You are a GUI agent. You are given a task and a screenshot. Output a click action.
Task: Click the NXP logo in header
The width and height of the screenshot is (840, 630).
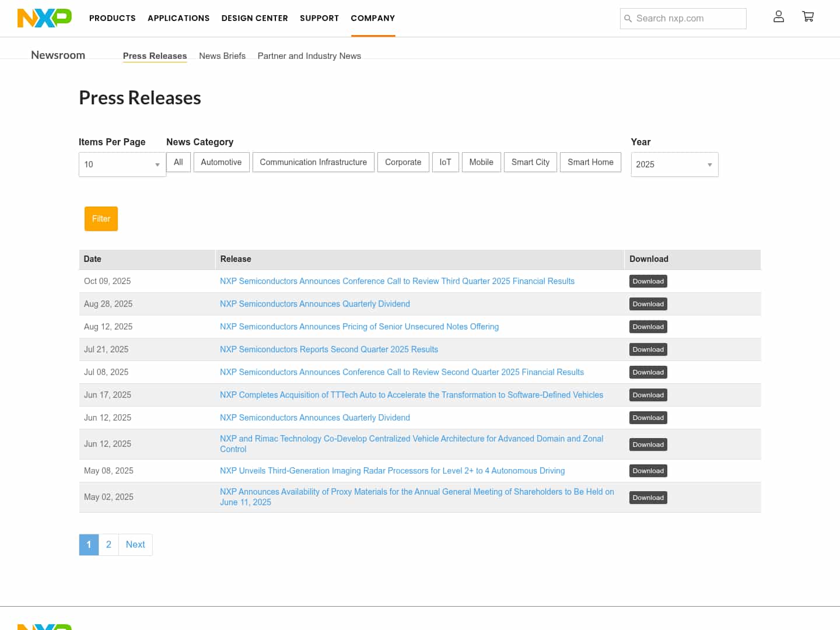[x=44, y=18]
